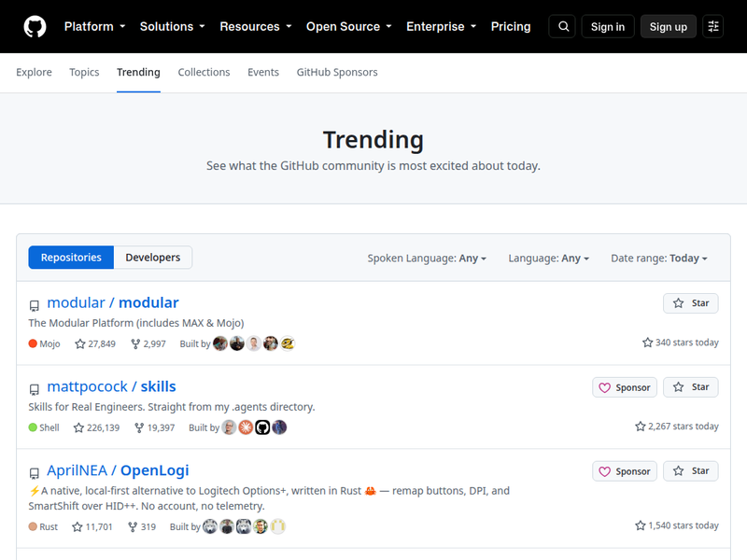747x560 pixels.
Task: Open the modular / modular repository link
Action: click(113, 302)
